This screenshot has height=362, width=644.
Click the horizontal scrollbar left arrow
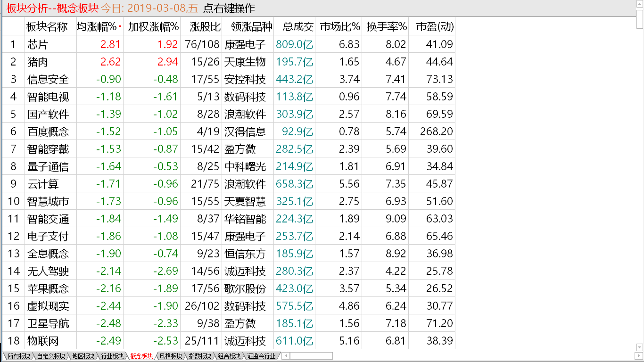(x=286, y=356)
